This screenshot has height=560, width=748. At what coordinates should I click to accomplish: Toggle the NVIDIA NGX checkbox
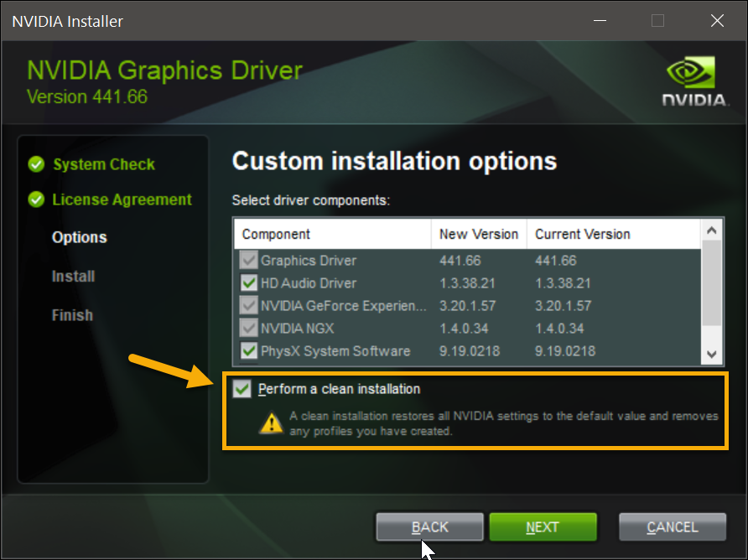pyautogui.click(x=248, y=328)
